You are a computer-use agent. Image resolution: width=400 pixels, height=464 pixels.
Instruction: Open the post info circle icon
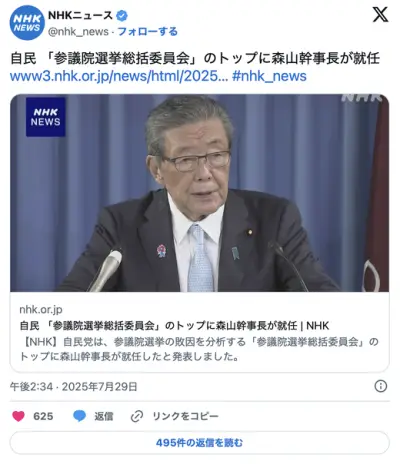point(381,386)
